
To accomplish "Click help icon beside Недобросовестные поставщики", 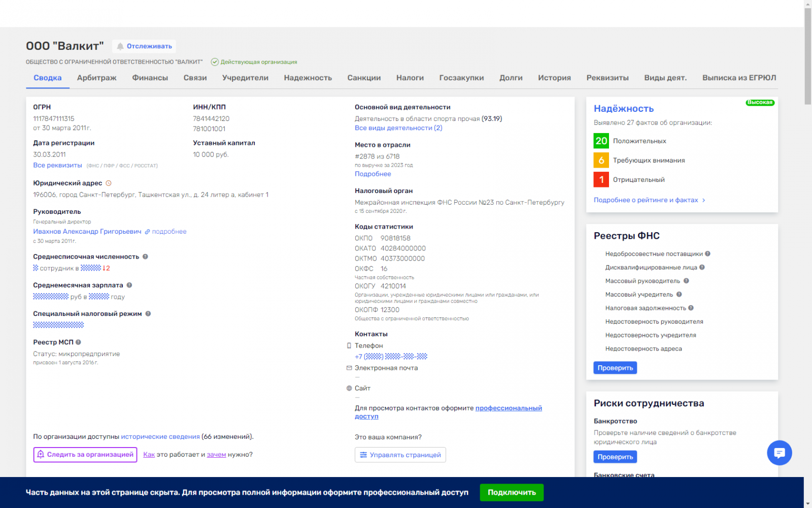I will 707,253.
